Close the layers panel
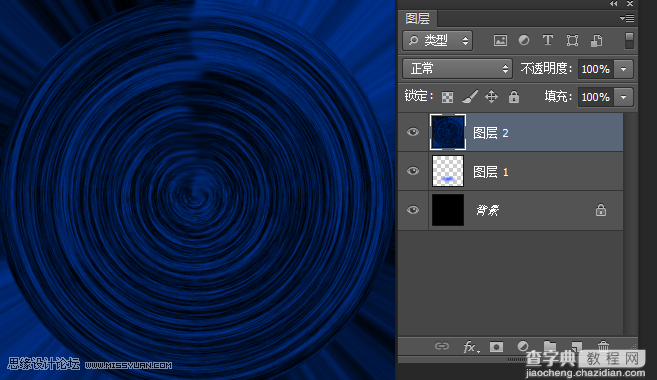This screenshot has height=380, width=657. click(630, 4)
